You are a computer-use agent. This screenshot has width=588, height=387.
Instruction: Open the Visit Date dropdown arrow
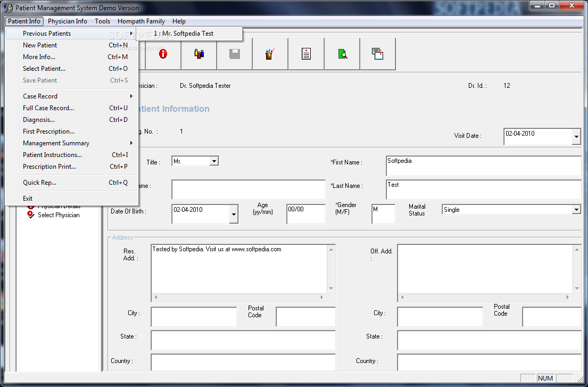click(x=576, y=137)
